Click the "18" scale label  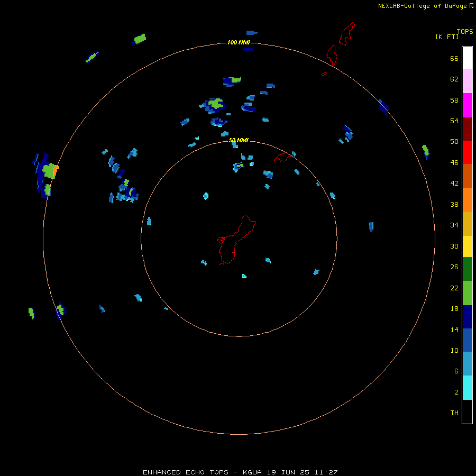coord(454,309)
